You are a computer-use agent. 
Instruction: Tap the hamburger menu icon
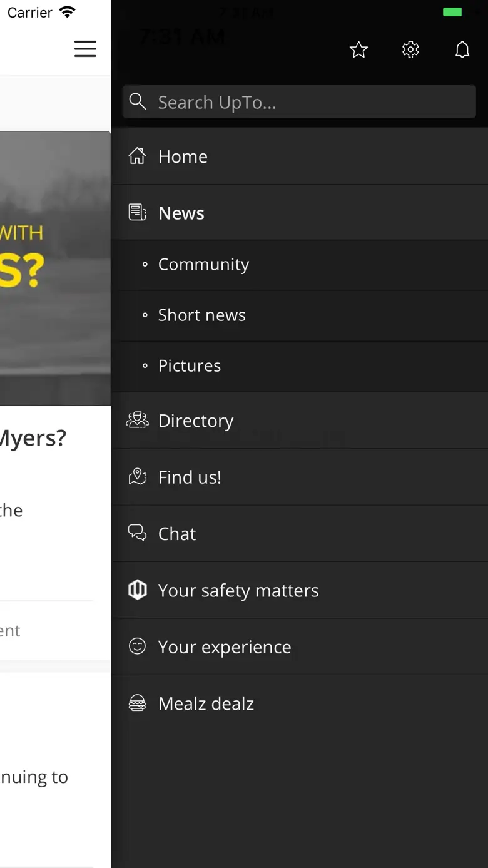[85, 49]
